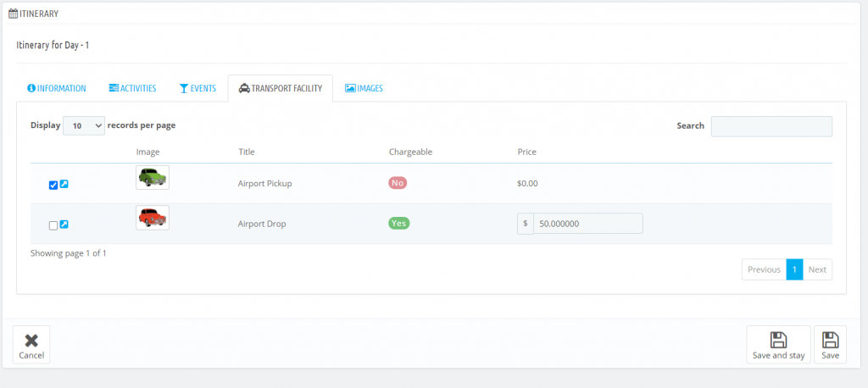This screenshot has width=868, height=388.
Task: Focus the Search input field
Action: (771, 126)
